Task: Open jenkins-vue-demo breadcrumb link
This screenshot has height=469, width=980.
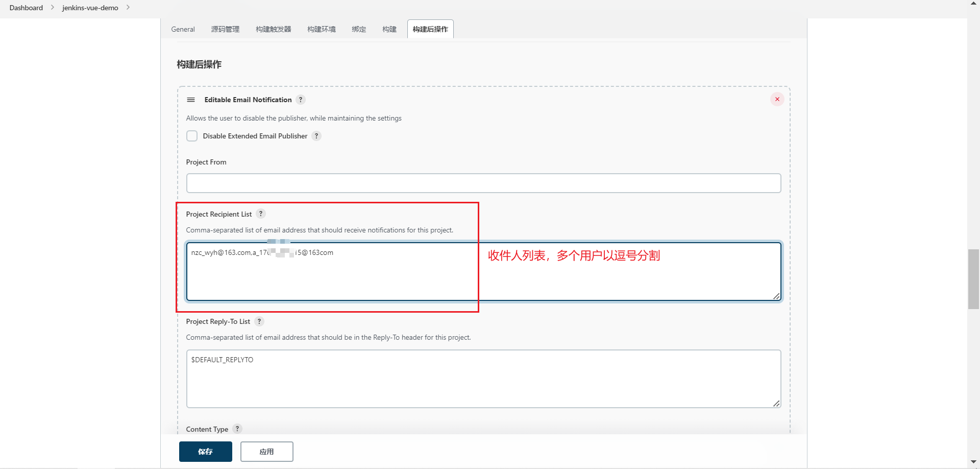Action: click(90, 8)
